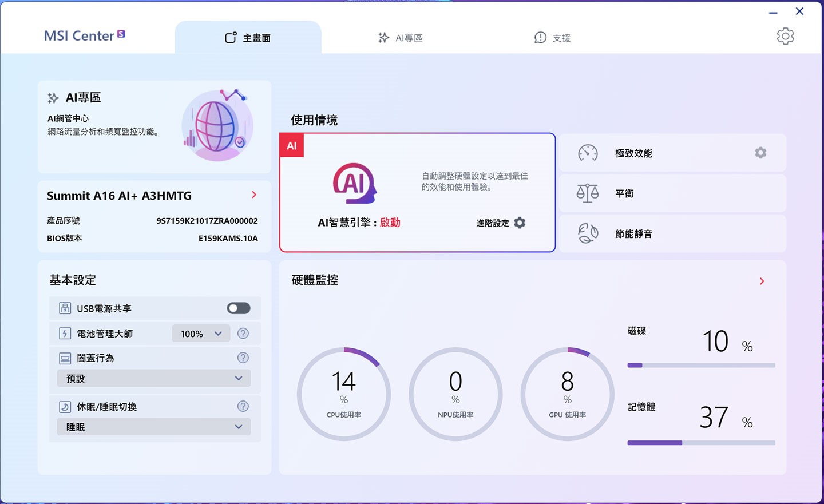
Task: Open the 支援 tab
Action: coord(553,38)
